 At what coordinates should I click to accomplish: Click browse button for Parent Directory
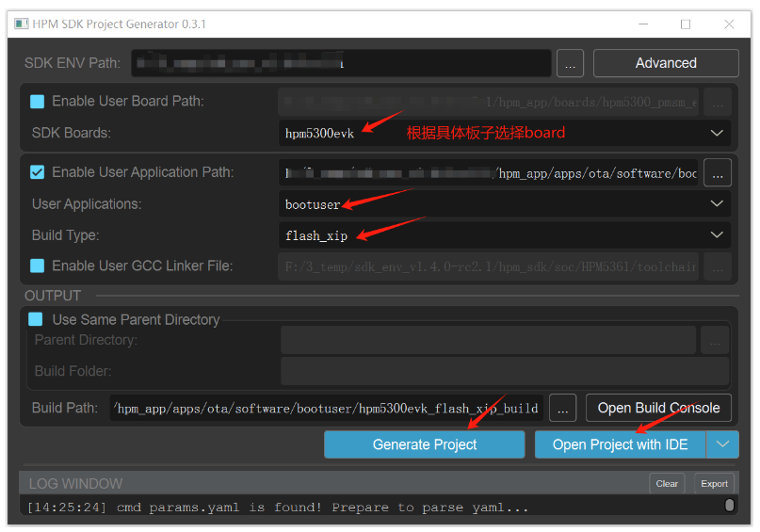715,340
